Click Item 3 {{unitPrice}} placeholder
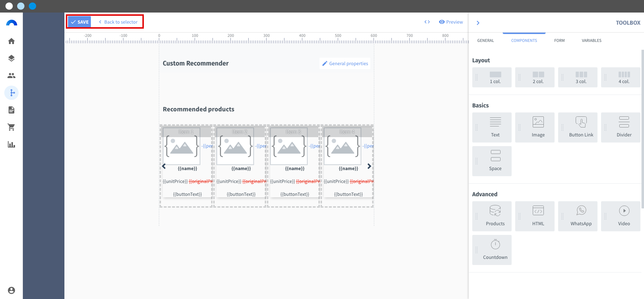 [x=283, y=181]
